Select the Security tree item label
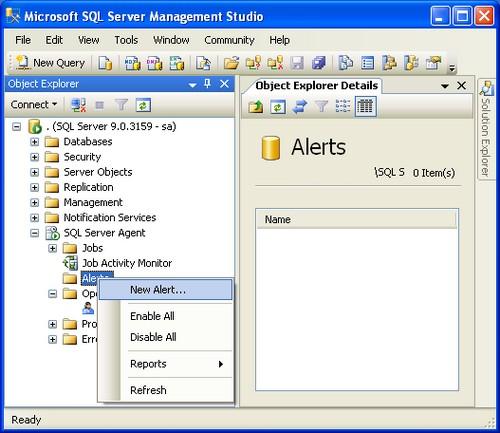This screenshot has height=433, width=500. coord(82,157)
